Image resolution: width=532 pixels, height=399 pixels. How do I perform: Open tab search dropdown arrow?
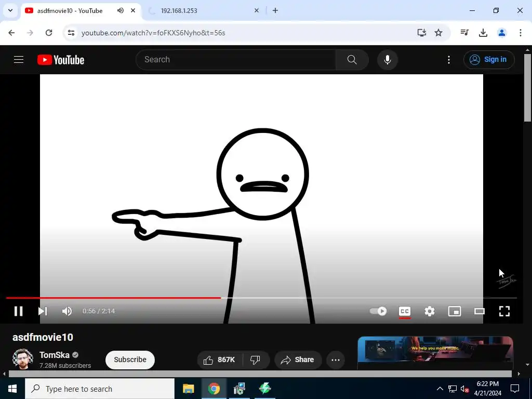(10, 10)
